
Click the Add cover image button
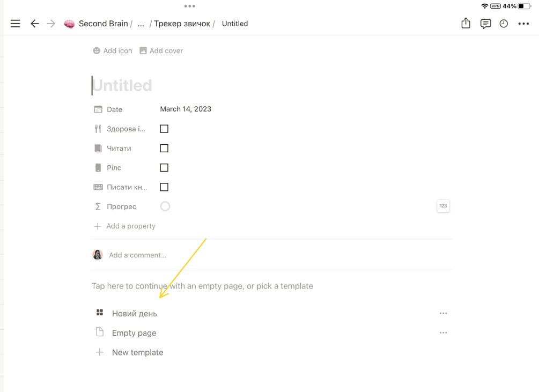161,50
